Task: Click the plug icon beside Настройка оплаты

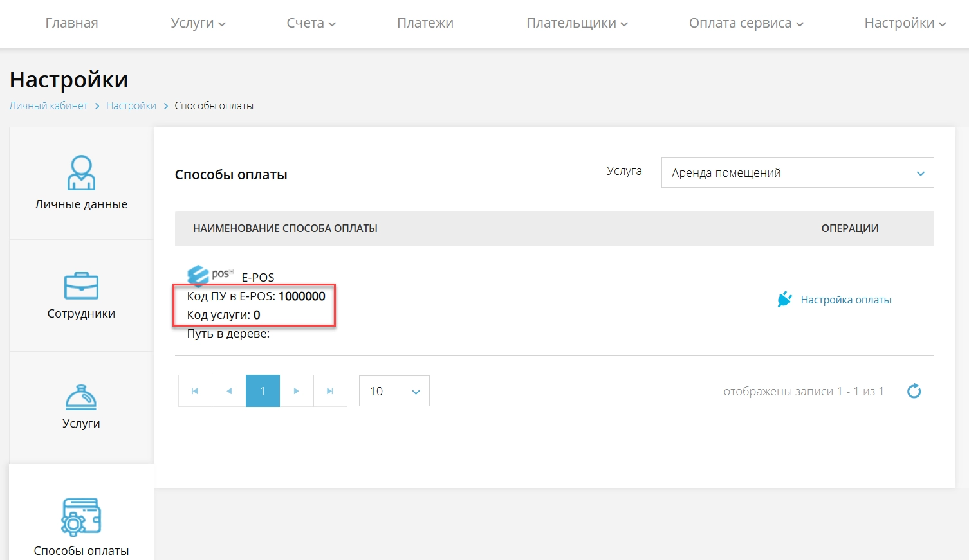Action: tap(785, 299)
